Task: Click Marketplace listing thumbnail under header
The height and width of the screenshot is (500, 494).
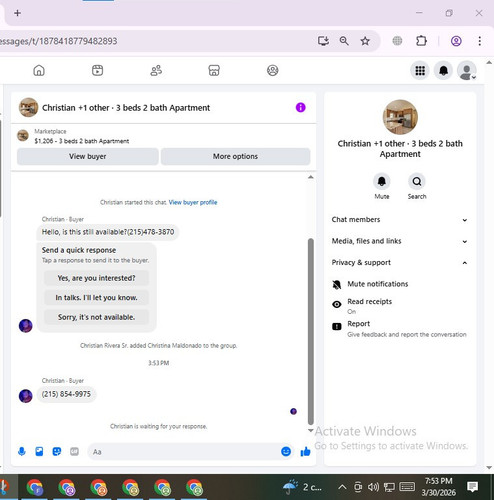Action: [23, 136]
